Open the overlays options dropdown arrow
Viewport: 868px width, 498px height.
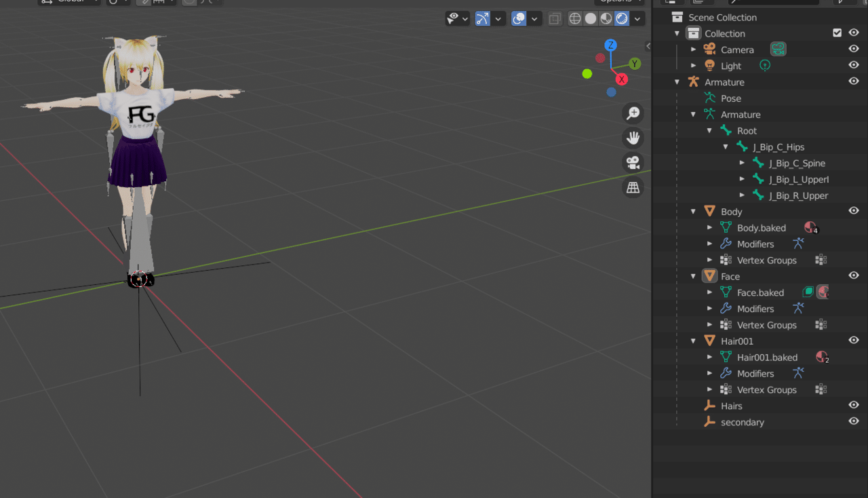[x=535, y=18]
